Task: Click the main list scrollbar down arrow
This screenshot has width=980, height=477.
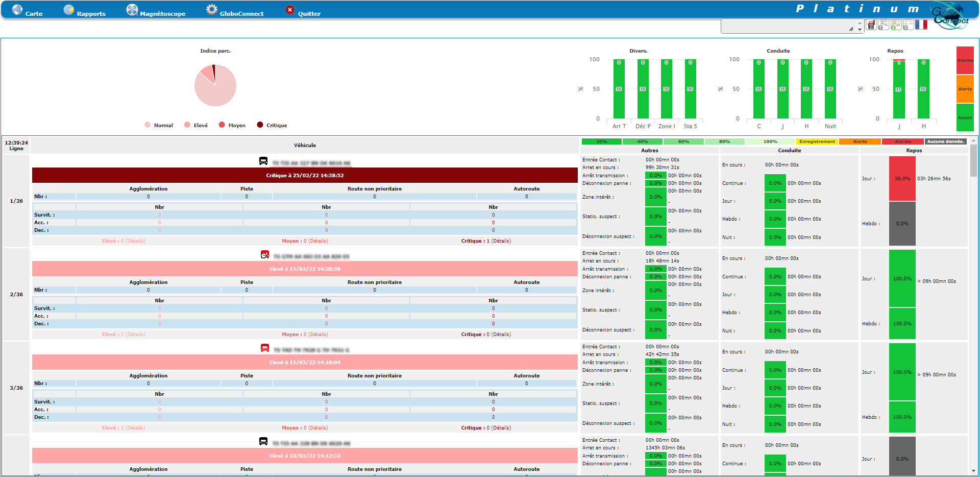Action: pos(974,471)
